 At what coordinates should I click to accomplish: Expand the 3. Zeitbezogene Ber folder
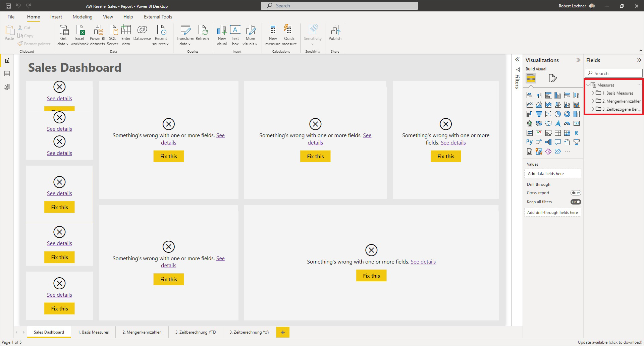pyautogui.click(x=593, y=109)
